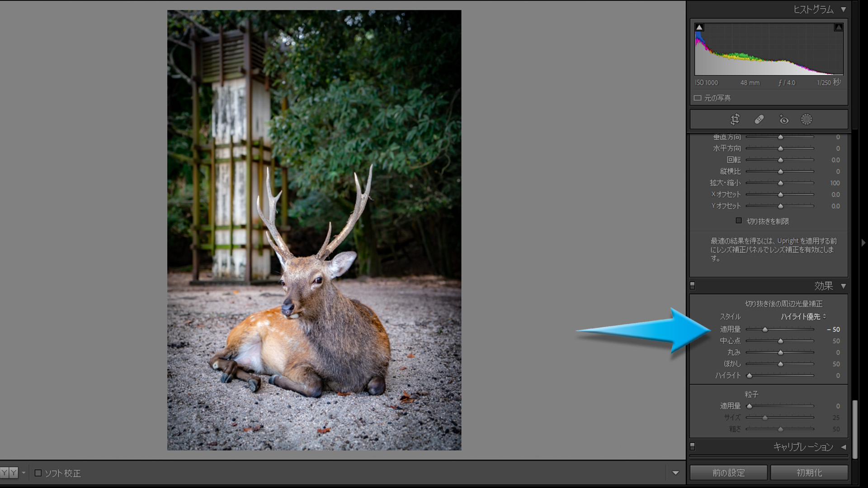Expand the キャリブレーション panel

[x=843, y=447]
